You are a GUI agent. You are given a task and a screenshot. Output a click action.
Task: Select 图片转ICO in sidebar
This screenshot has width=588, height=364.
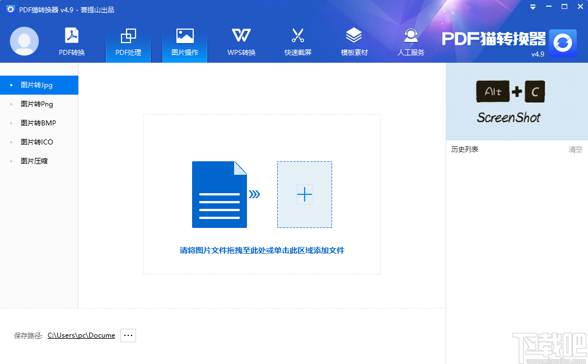39,142
